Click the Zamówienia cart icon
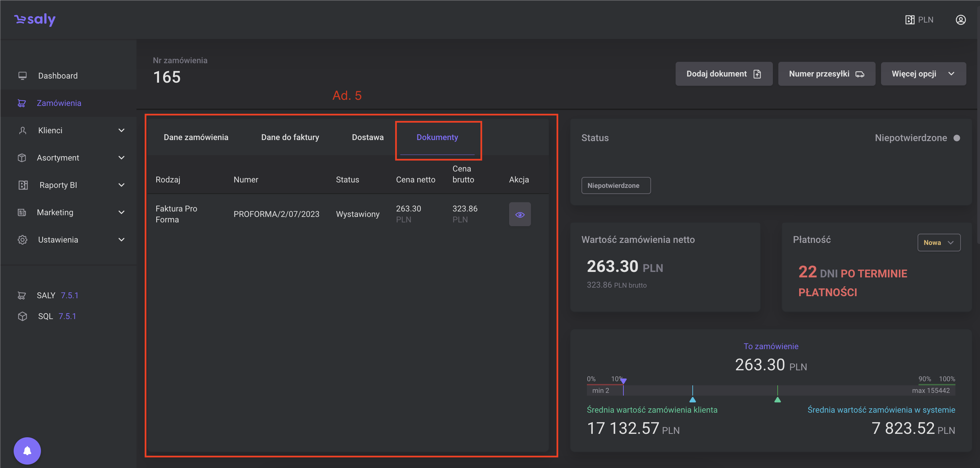The height and width of the screenshot is (468, 980). tap(22, 103)
